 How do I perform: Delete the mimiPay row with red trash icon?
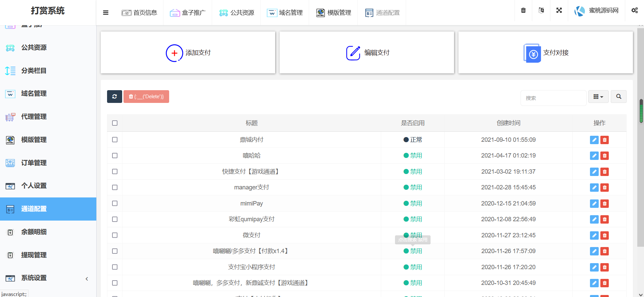[604, 203]
